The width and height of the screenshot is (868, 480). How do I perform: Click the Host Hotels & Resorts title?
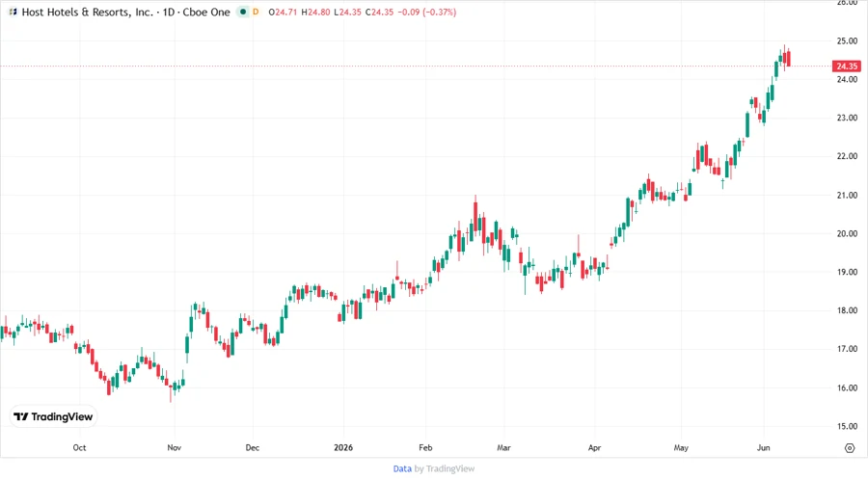(x=88, y=12)
